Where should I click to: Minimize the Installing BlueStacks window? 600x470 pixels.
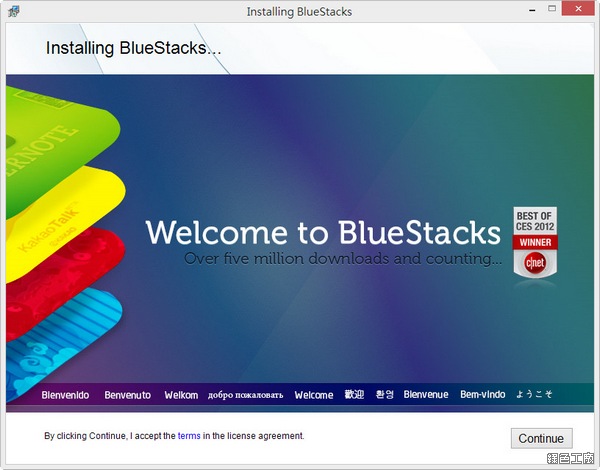click(532, 10)
